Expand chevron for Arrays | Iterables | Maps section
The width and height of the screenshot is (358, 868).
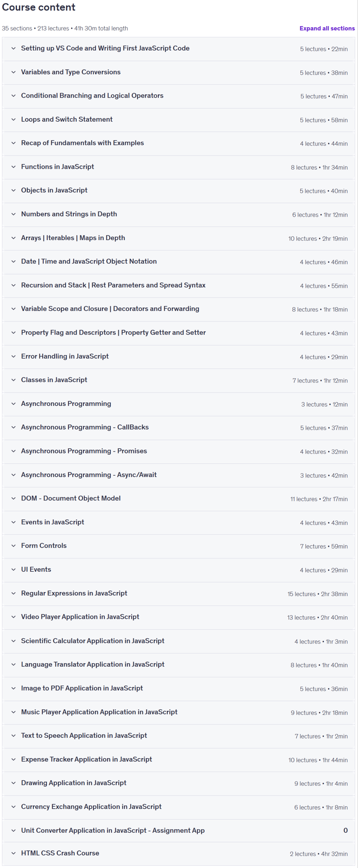point(14,238)
